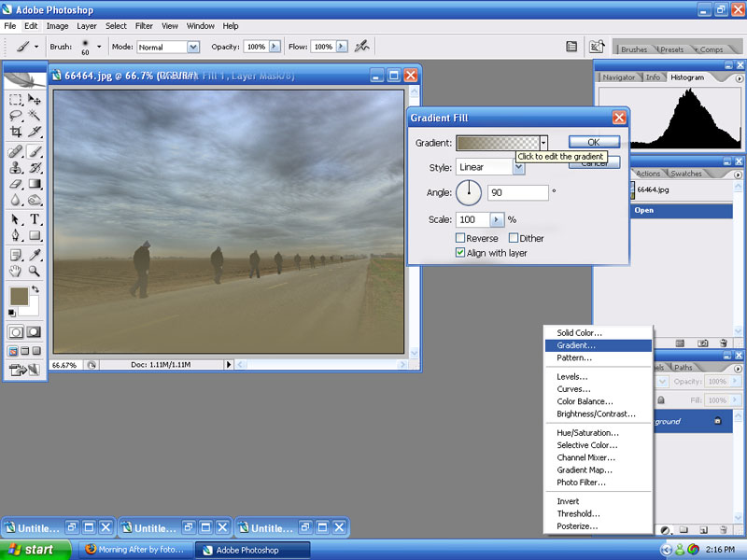Screen dimensions: 747x560
Task: Enable the Dither checkbox
Action: click(x=513, y=238)
